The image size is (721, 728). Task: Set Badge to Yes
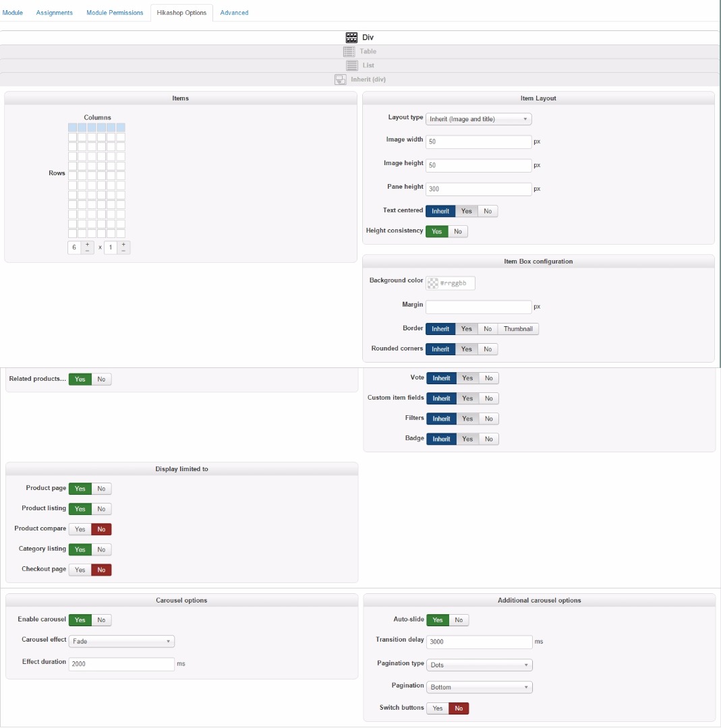(x=467, y=439)
